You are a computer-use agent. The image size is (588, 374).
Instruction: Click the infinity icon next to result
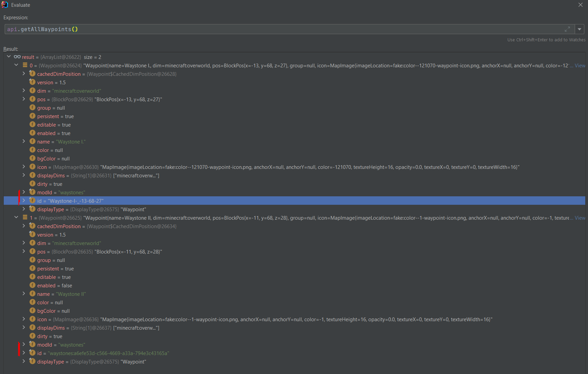(17, 57)
